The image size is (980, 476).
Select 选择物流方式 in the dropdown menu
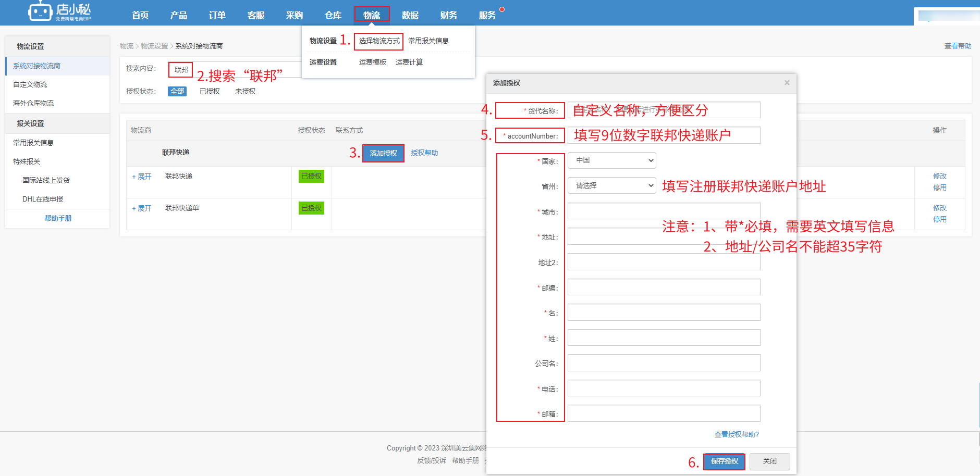(x=379, y=41)
